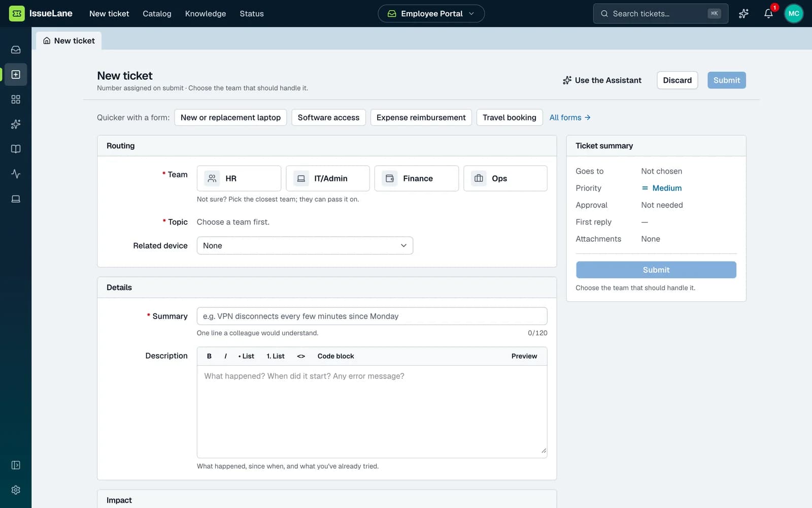Choose the IT/Admin team option
812x508 pixels.
[x=327, y=178]
